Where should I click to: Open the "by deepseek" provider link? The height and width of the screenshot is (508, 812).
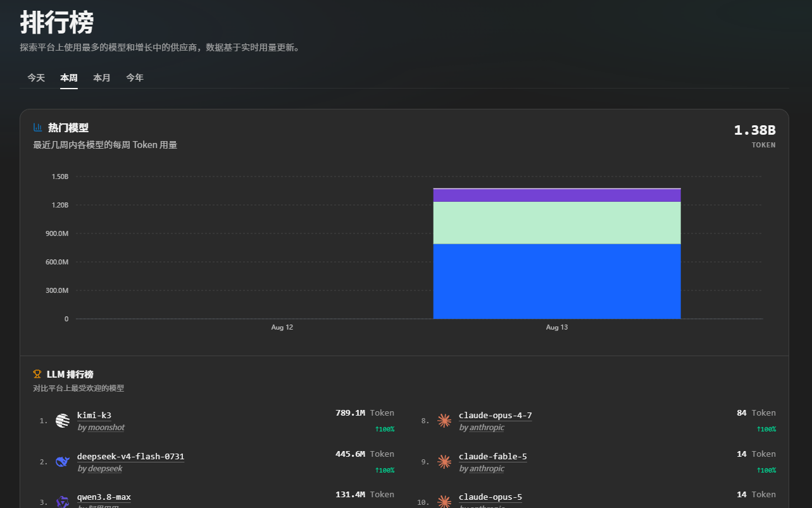[100, 469]
